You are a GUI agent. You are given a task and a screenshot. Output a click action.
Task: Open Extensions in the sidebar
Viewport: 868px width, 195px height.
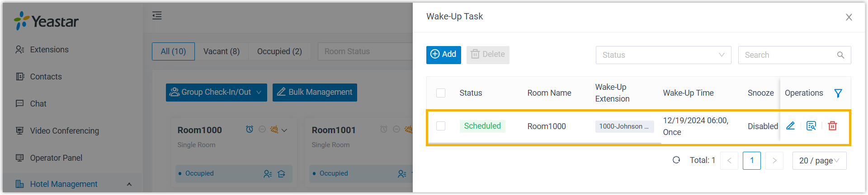click(49, 50)
